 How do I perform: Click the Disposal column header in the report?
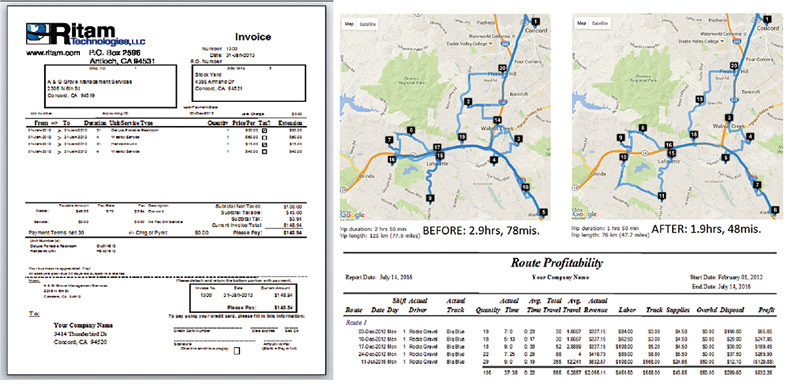pos(733,310)
